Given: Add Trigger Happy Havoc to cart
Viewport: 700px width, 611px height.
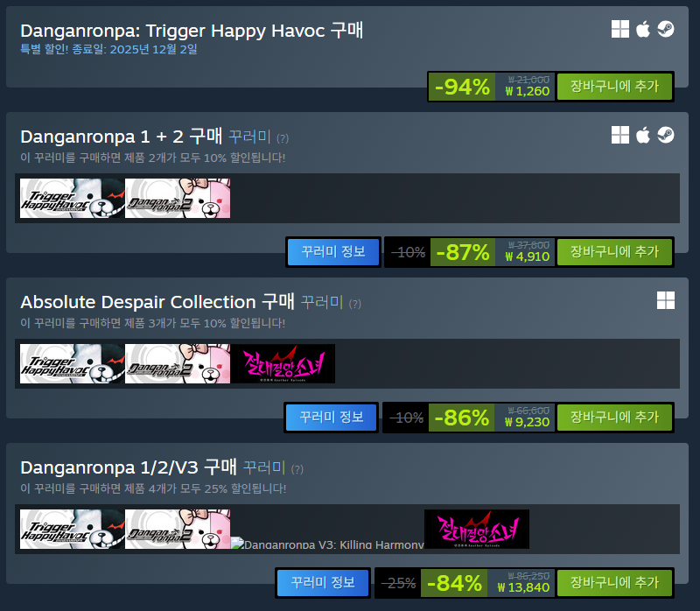Looking at the screenshot, I should (615, 86).
